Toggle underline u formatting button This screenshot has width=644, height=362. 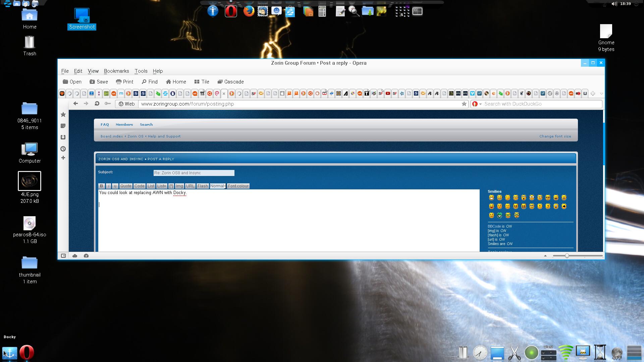tap(115, 186)
